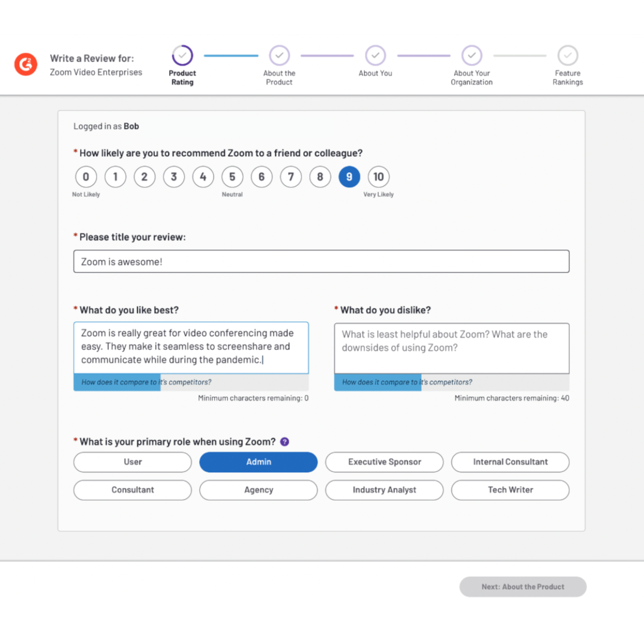This screenshot has height=644, width=644.
Task: Click the About Your Organization step checkmark
Action: [x=472, y=55]
